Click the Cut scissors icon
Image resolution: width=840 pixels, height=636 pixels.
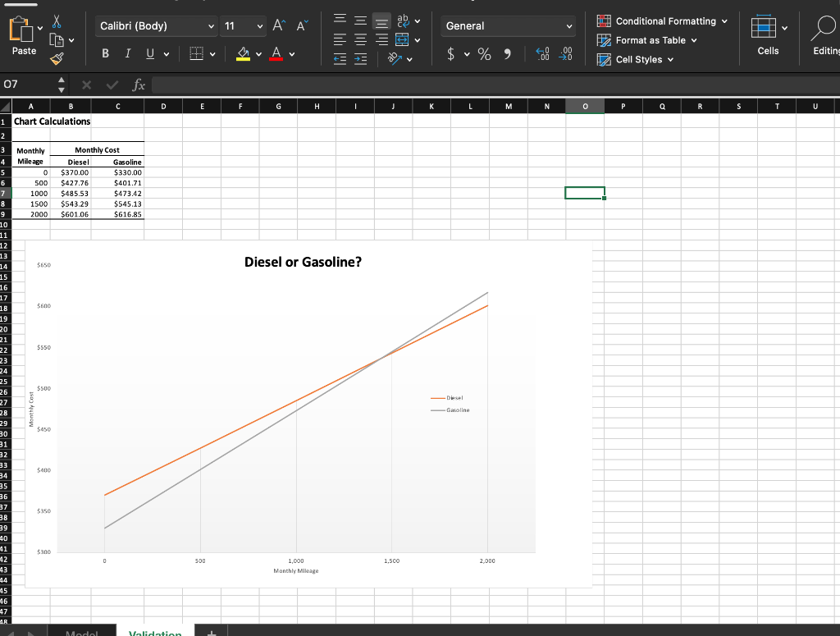tap(56, 21)
